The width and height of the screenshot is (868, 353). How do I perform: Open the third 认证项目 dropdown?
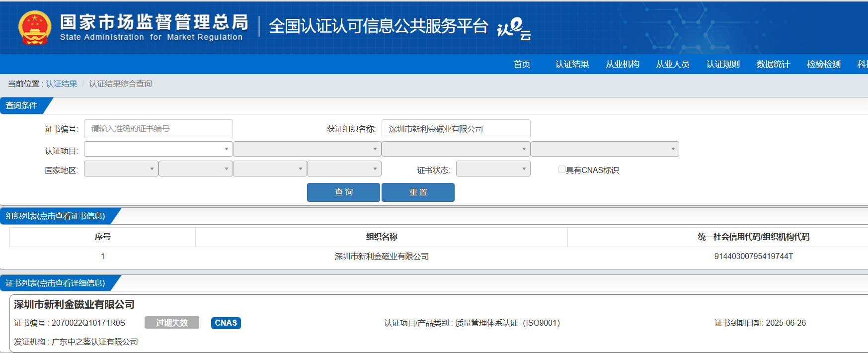point(456,149)
